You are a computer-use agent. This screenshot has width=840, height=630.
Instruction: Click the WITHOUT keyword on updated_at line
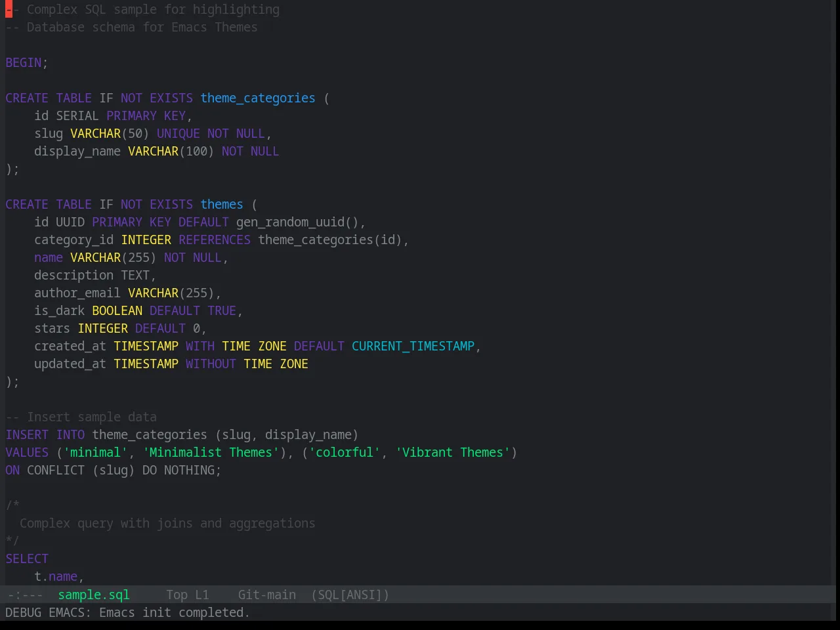click(211, 364)
